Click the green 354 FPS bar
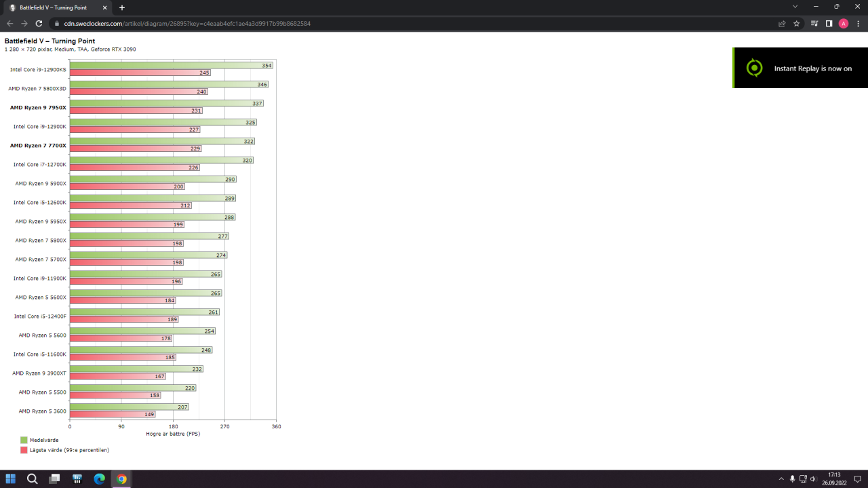Screen dimensions: 868x488 (171, 66)
